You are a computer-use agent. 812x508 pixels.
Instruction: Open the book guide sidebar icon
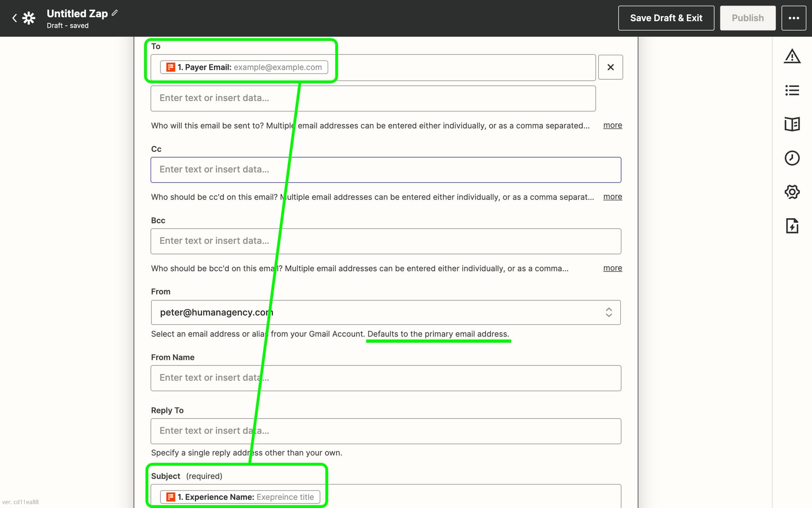[x=792, y=124]
